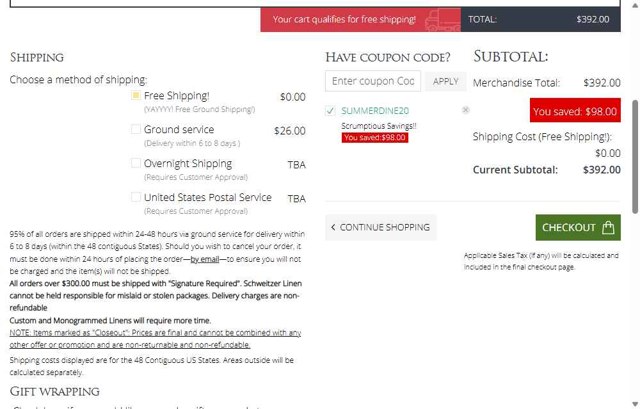Click the $0.00 Free Shipping price
This screenshot has width=640, height=409.
(x=293, y=97)
